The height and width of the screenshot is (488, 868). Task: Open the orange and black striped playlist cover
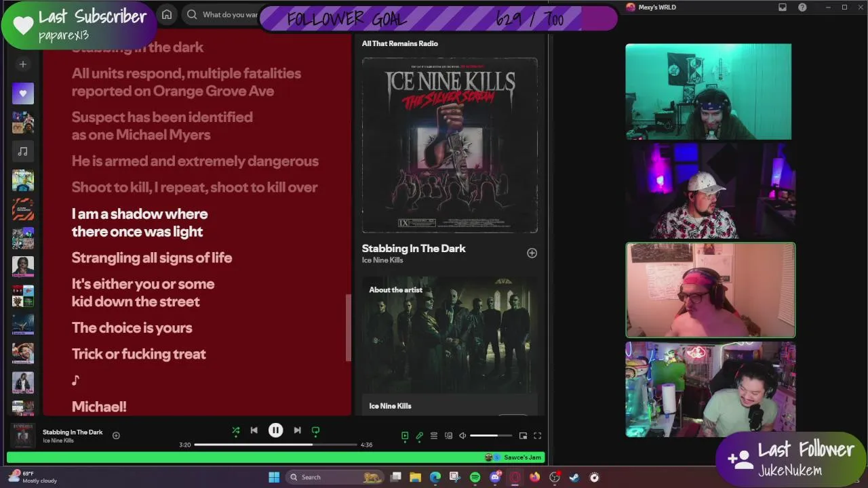[x=23, y=209]
